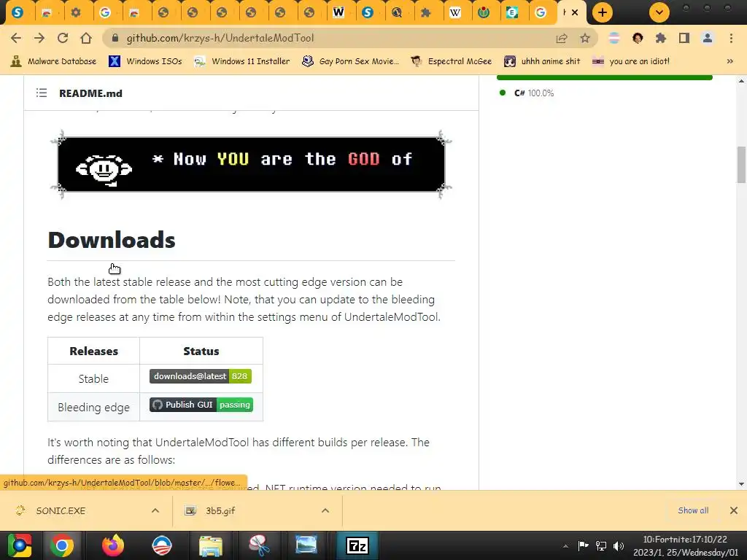Click the Flowey banner image
747x560 pixels.
coord(251,164)
